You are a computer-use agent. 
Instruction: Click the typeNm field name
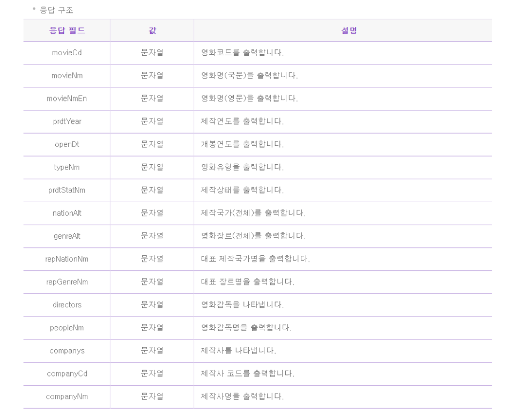click(x=66, y=167)
